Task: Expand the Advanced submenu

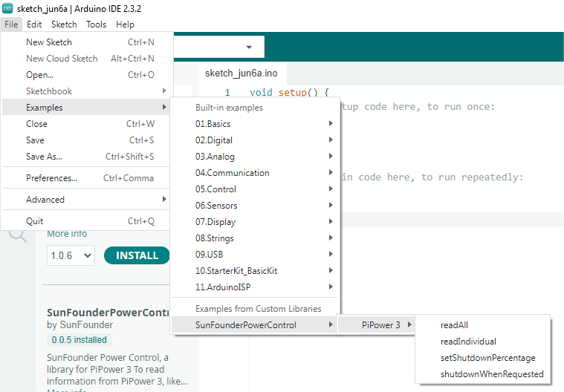Action: [86, 200]
